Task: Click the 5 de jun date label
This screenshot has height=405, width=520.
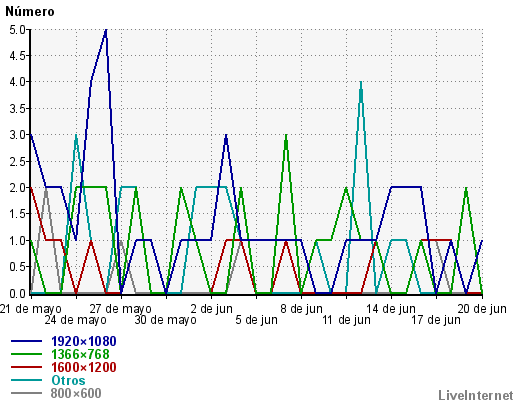Action: coord(257,320)
